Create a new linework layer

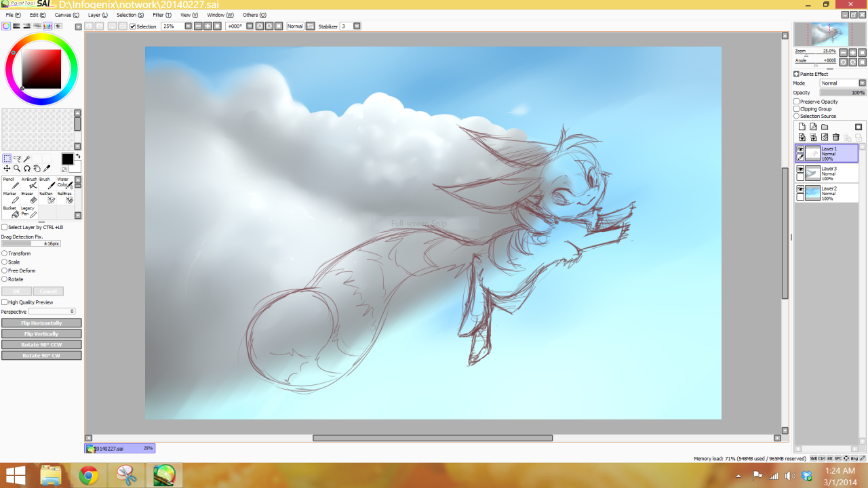coord(813,127)
